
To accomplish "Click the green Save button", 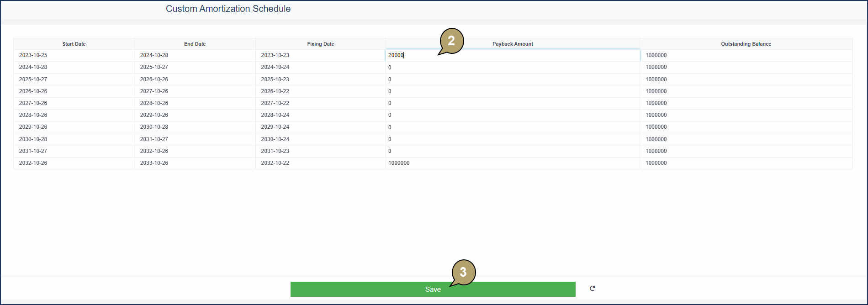I will coord(432,289).
